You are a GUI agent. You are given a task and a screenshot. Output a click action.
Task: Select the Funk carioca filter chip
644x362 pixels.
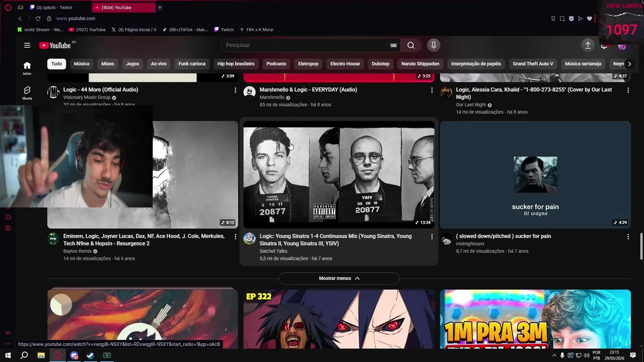click(192, 64)
